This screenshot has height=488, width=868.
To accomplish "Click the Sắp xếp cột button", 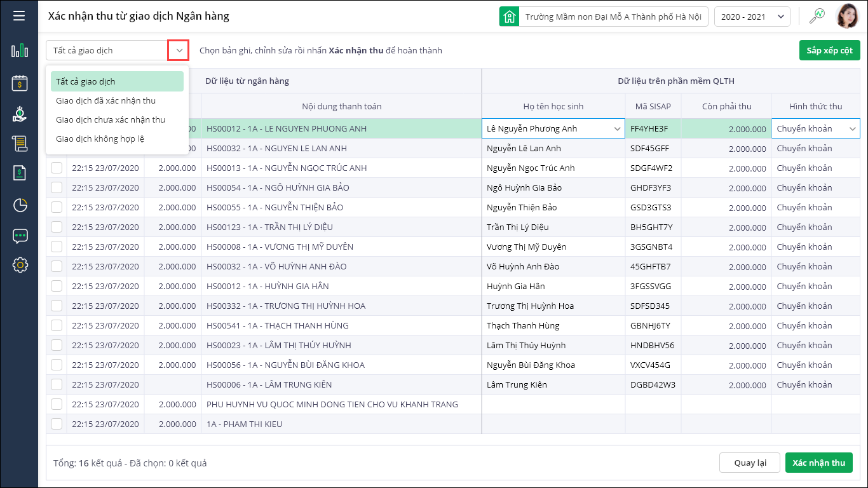I will (x=829, y=50).
